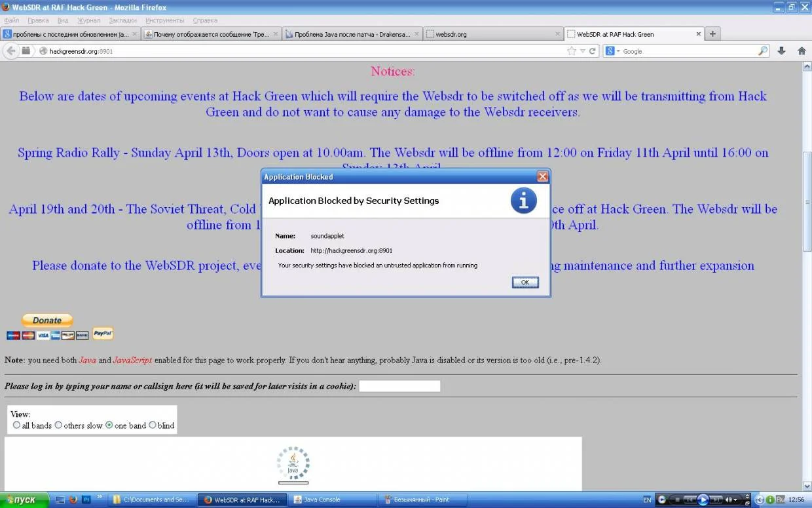Click the Windows Media Player toolbar logo

click(662, 499)
